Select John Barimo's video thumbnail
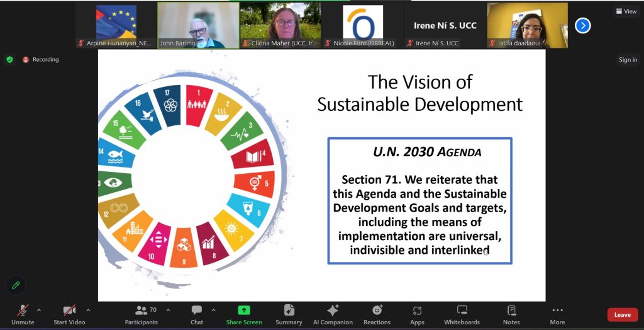Viewport: 644px width, 330px height. (x=198, y=25)
